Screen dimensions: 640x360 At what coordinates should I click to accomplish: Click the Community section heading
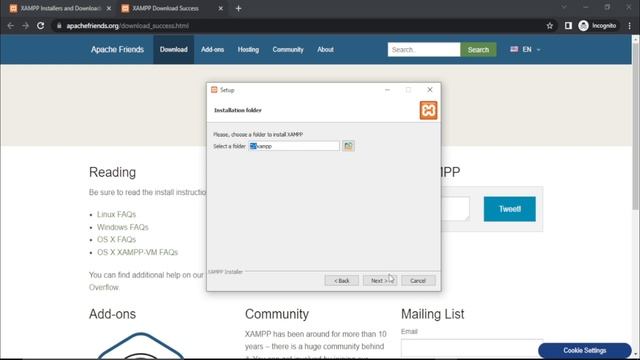point(277,314)
